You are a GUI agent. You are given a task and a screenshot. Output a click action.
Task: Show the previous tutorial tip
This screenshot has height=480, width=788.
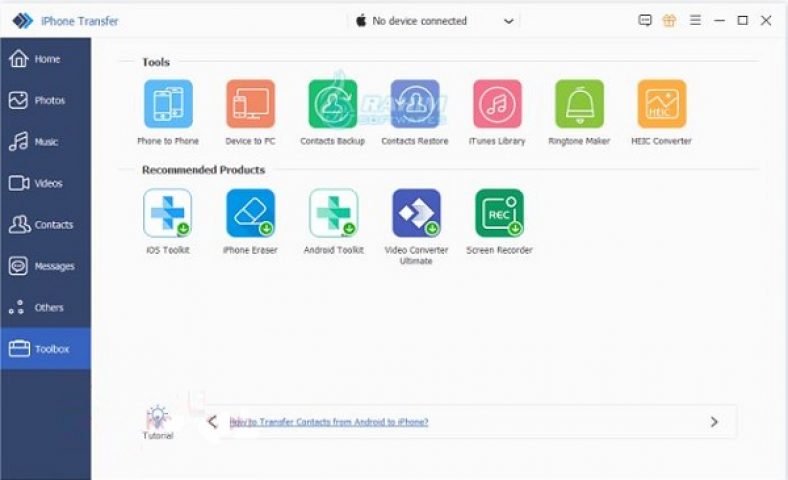pyautogui.click(x=213, y=422)
